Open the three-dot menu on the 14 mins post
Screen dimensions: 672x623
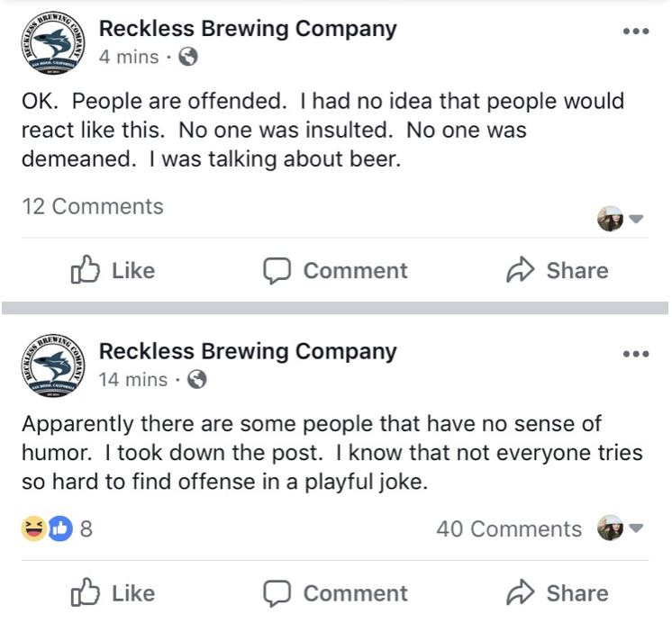pos(635,354)
